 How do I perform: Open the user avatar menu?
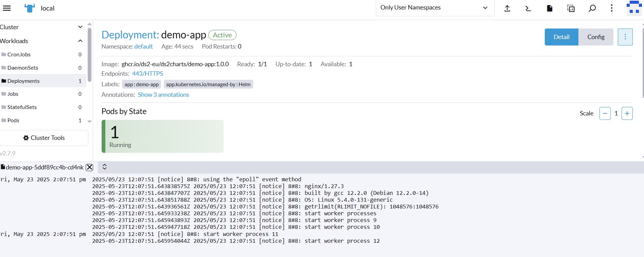634,8
